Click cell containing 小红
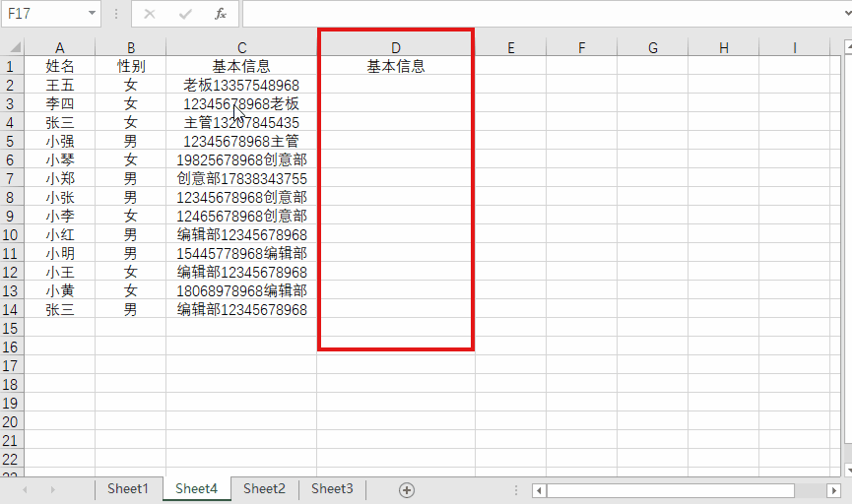The width and height of the screenshot is (852, 504). 60,234
